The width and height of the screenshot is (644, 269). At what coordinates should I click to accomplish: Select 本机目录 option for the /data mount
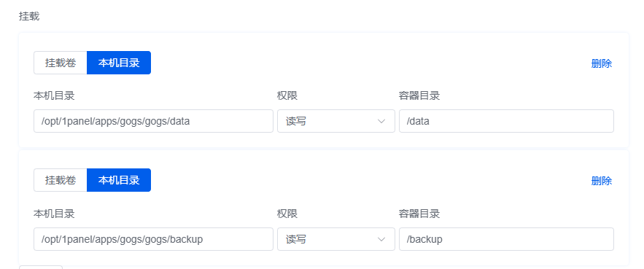tap(119, 63)
